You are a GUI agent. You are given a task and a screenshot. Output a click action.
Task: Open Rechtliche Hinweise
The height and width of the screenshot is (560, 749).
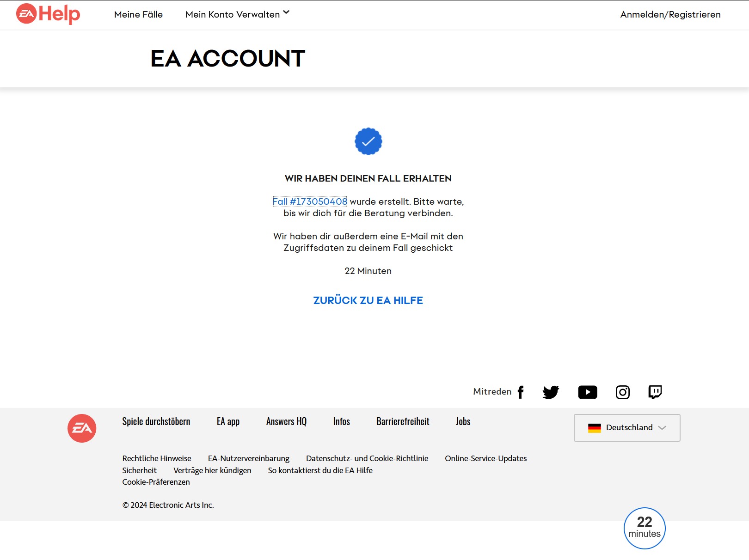(x=157, y=458)
